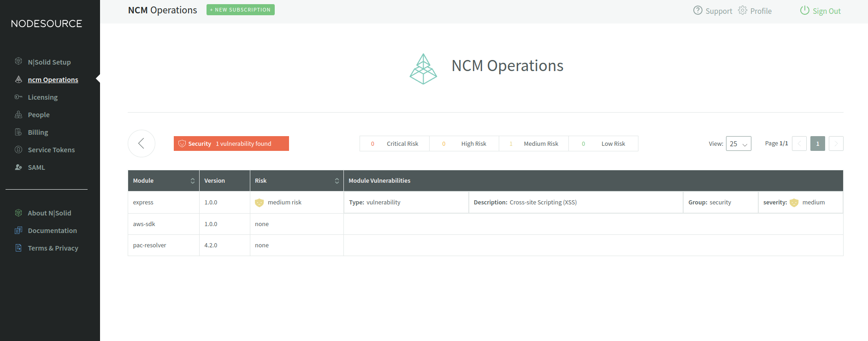Click the pac-resolver module cell
Screen dimensions: 868x341
(164, 245)
